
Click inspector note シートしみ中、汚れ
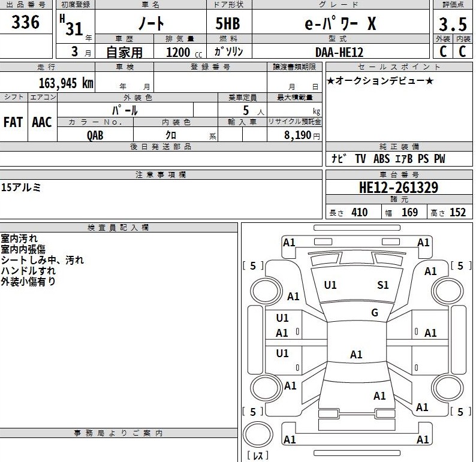point(42,260)
